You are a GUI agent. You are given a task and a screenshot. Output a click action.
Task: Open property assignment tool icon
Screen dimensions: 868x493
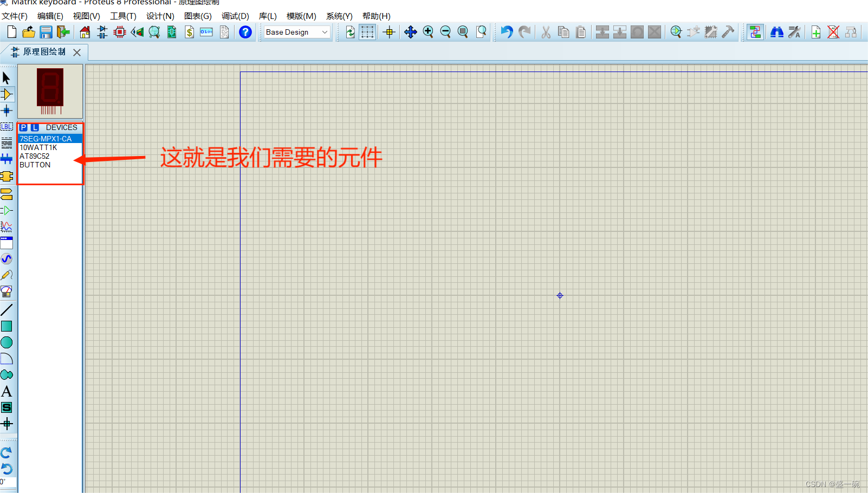794,32
